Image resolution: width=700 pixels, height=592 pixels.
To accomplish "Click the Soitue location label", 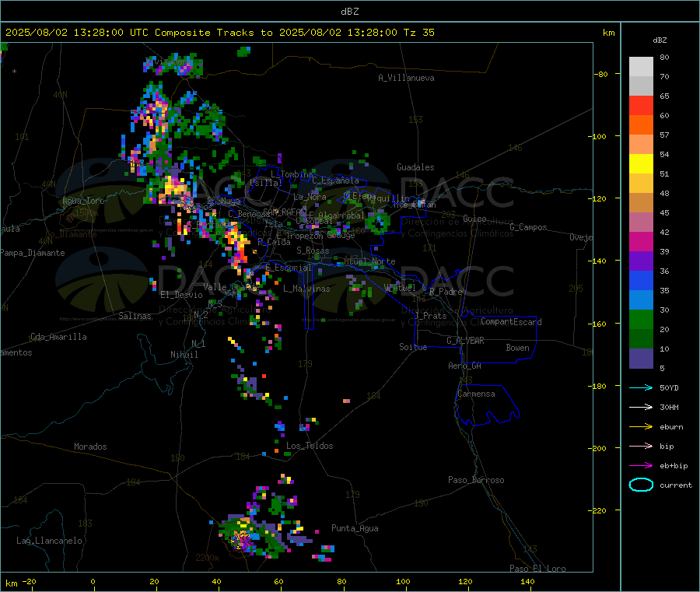I will (413, 346).
